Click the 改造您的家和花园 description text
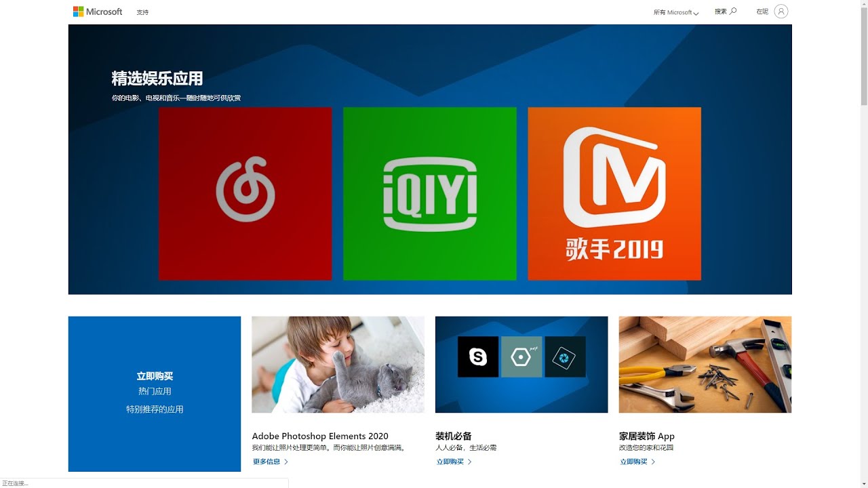Viewport: 868px width, 488px height. 646,448
